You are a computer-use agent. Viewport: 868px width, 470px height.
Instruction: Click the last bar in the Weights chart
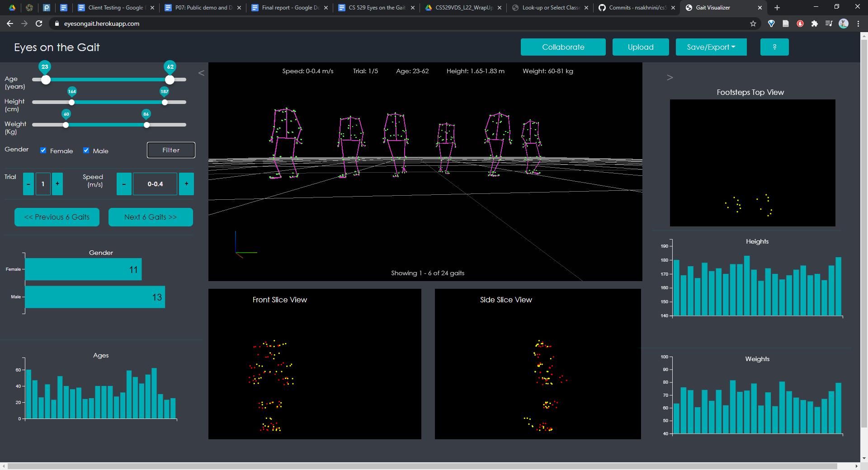[x=839, y=409]
